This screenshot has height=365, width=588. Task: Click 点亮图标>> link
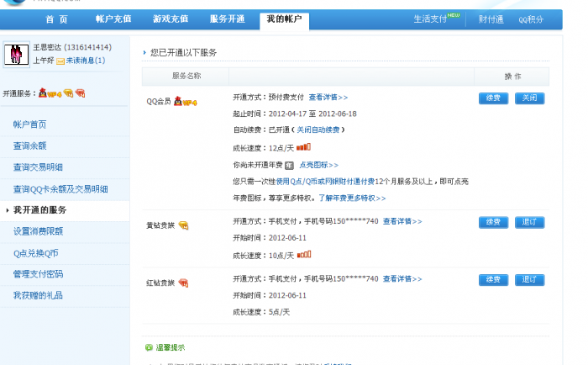(318, 165)
